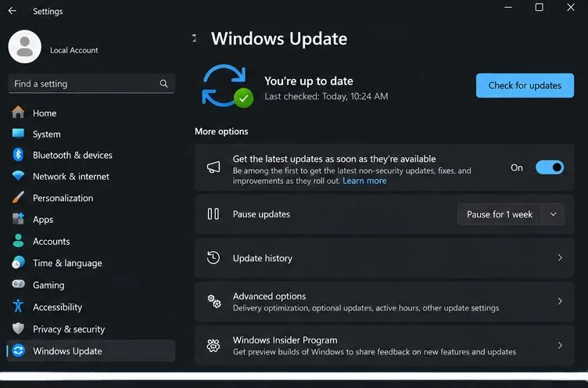
Task: Click the Time & language globe icon
Action: pyautogui.click(x=18, y=262)
